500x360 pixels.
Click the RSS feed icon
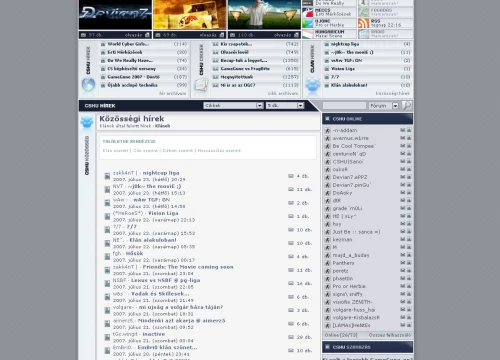tap(364, 23)
